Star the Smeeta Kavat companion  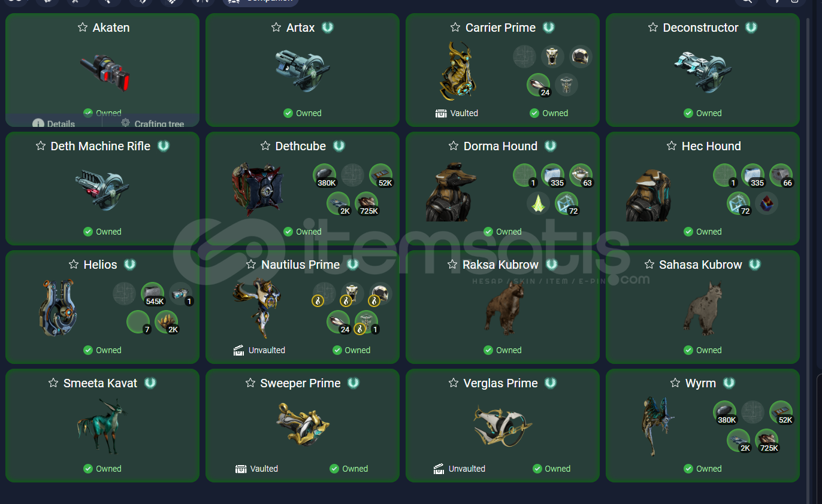click(x=53, y=383)
